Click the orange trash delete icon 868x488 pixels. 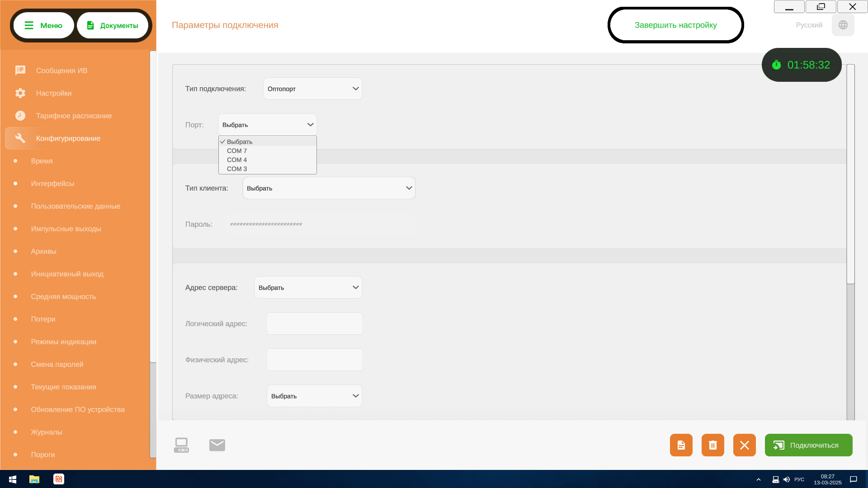712,445
